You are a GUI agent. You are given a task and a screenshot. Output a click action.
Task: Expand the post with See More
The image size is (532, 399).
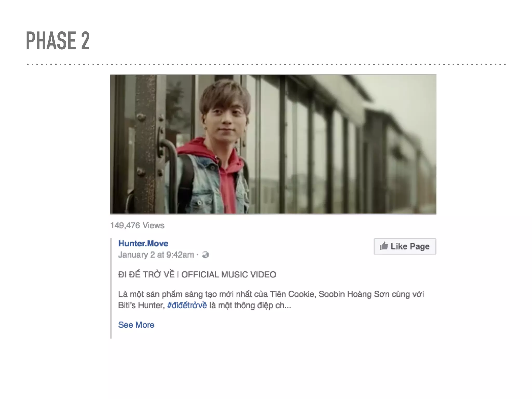tap(136, 325)
